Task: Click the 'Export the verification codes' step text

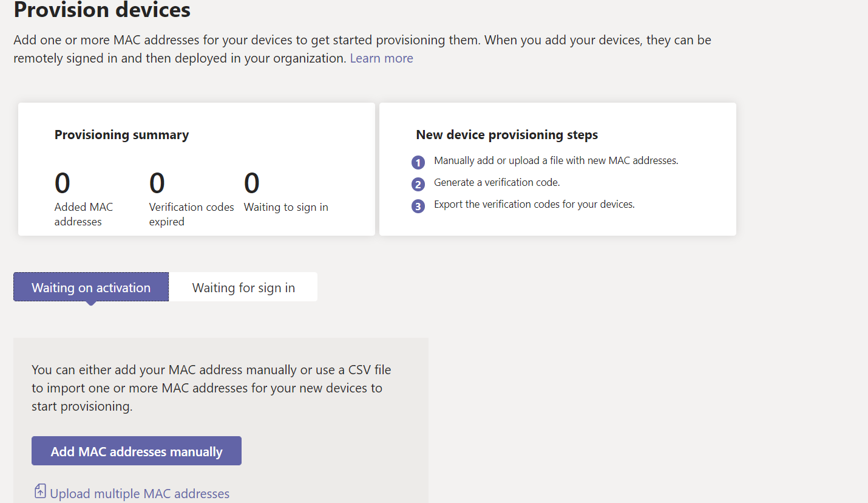Action: pos(534,204)
